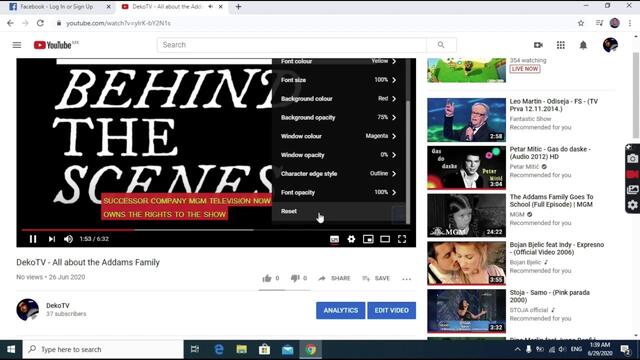Open the YouTube hamburger guide menu
Viewport: 640px width, 360px height.
point(17,45)
